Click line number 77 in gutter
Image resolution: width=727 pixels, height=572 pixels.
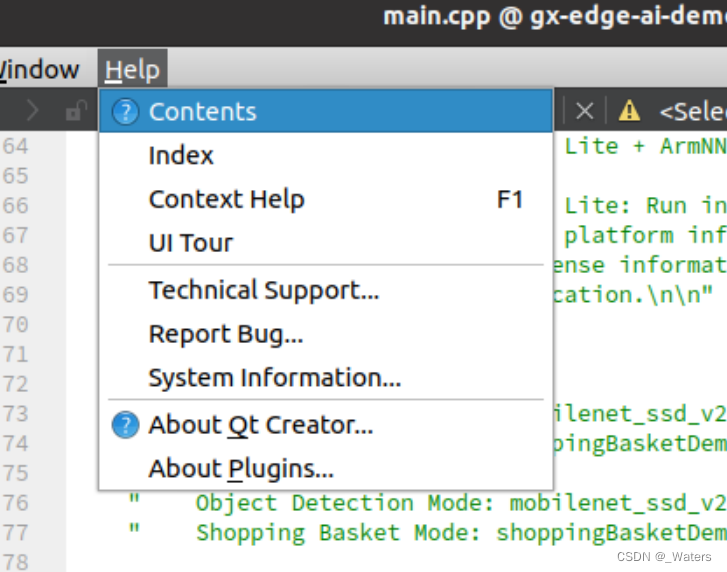tap(16, 533)
